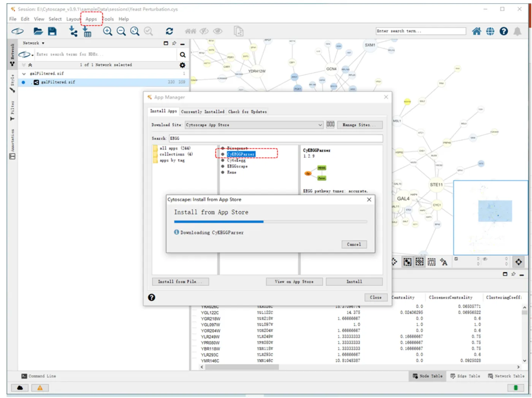Show all nodes and edges eye icon
The width and height of the screenshot is (532, 398).
[218, 31]
